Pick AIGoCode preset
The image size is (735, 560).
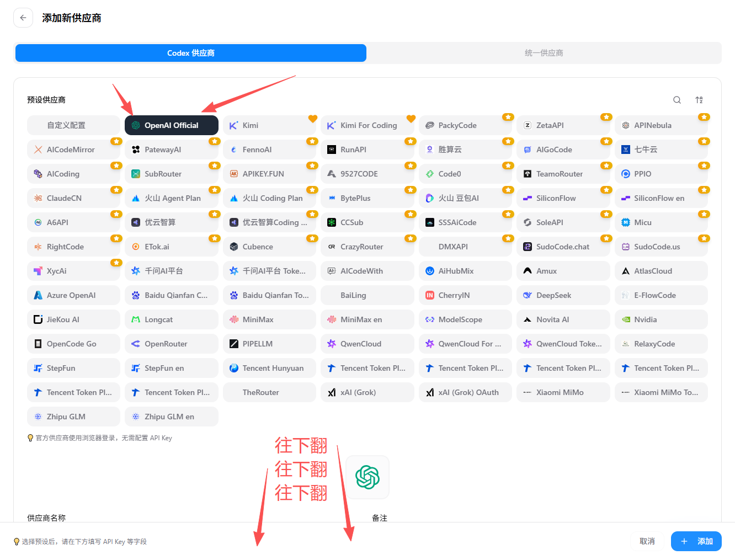(563, 150)
